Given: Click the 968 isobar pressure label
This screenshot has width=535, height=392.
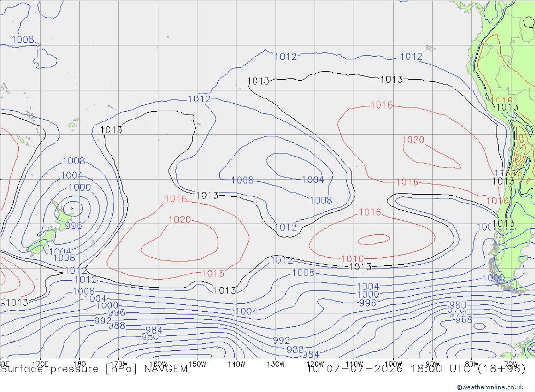Looking at the screenshot, I should 464,320.
